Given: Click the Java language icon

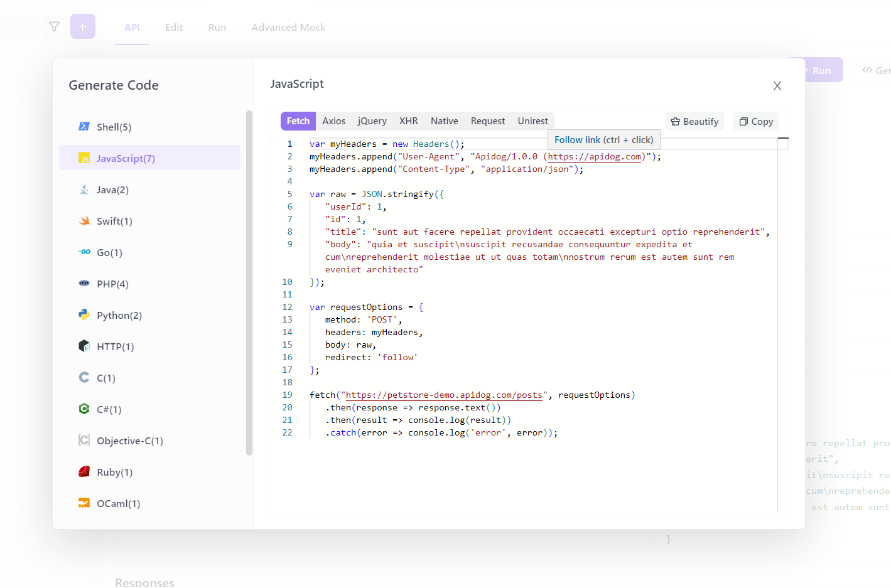Looking at the screenshot, I should pos(84,190).
